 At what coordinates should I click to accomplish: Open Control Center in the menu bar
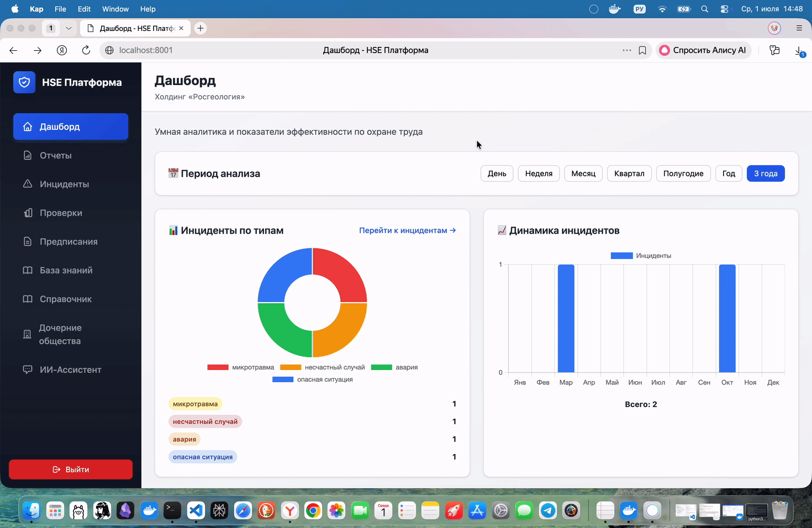[x=725, y=9]
